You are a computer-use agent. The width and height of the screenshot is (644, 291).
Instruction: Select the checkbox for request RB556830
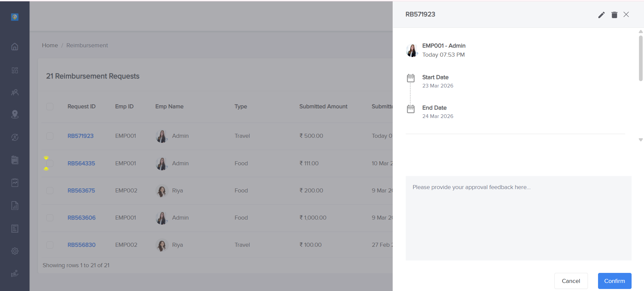pos(50,245)
